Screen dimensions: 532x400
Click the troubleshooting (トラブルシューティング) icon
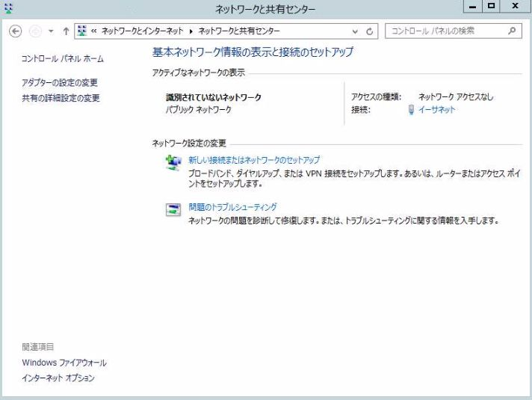click(173, 211)
